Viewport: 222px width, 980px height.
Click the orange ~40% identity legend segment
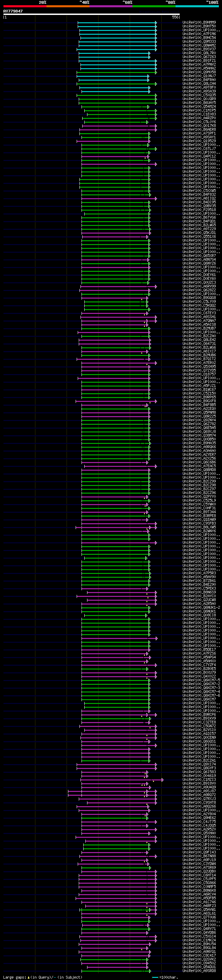pos(68,6)
